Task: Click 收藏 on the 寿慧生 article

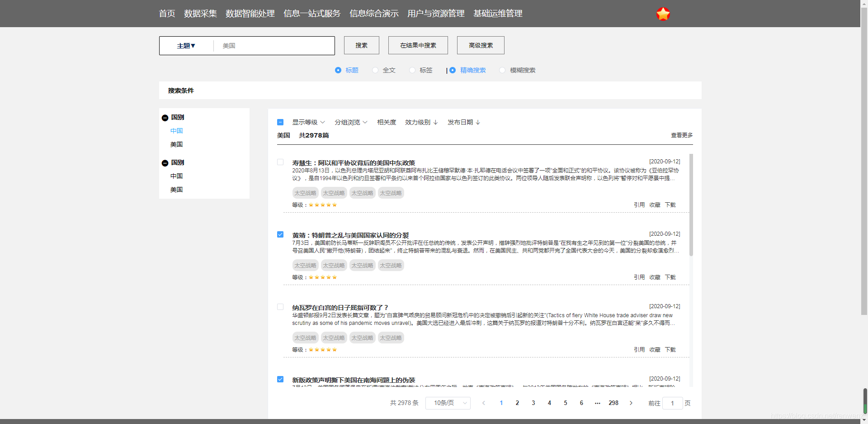Action: click(x=655, y=205)
